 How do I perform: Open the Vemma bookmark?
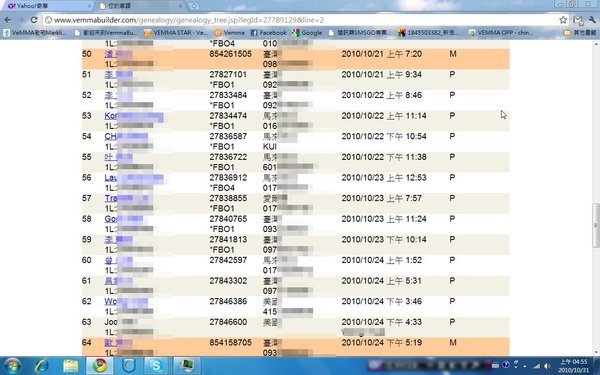(229, 33)
